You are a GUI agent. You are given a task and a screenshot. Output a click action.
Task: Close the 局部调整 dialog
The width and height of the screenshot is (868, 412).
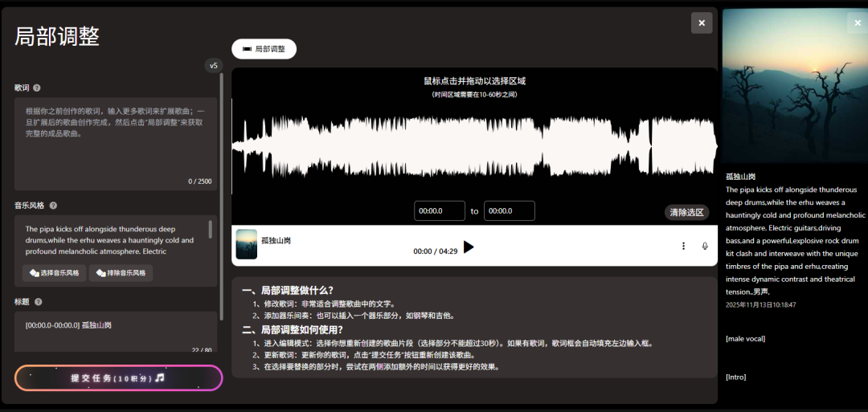[702, 22]
